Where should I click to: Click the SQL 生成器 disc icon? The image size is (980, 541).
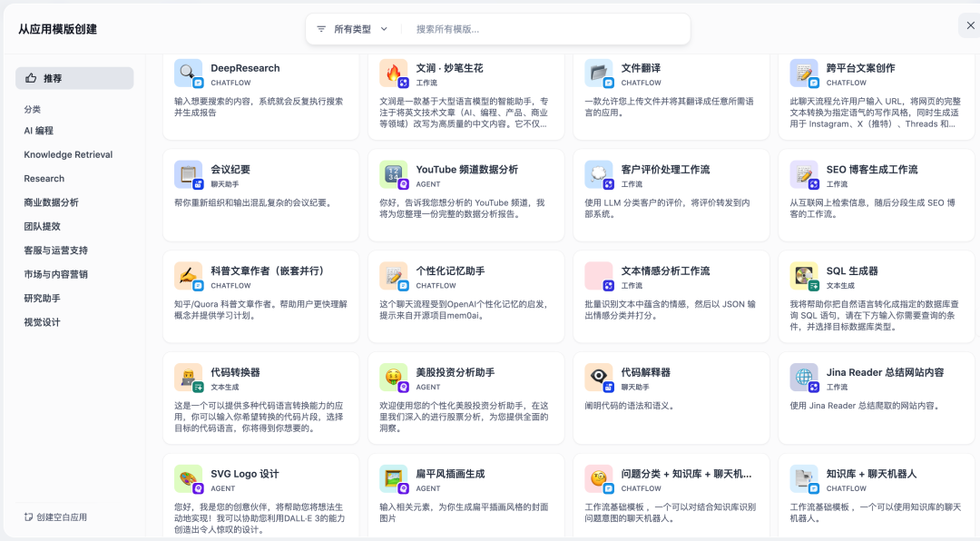click(803, 276)
